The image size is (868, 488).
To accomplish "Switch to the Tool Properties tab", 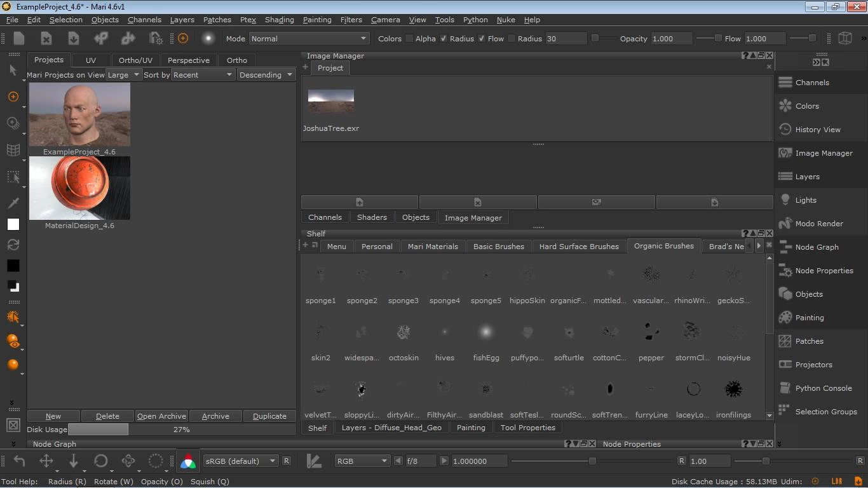I will [528, 428].
